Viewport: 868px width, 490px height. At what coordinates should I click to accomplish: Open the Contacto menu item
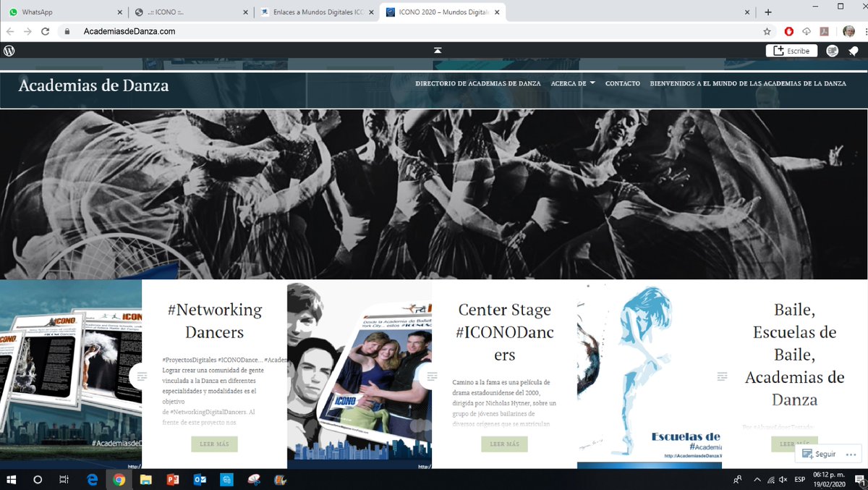point(623,83)
